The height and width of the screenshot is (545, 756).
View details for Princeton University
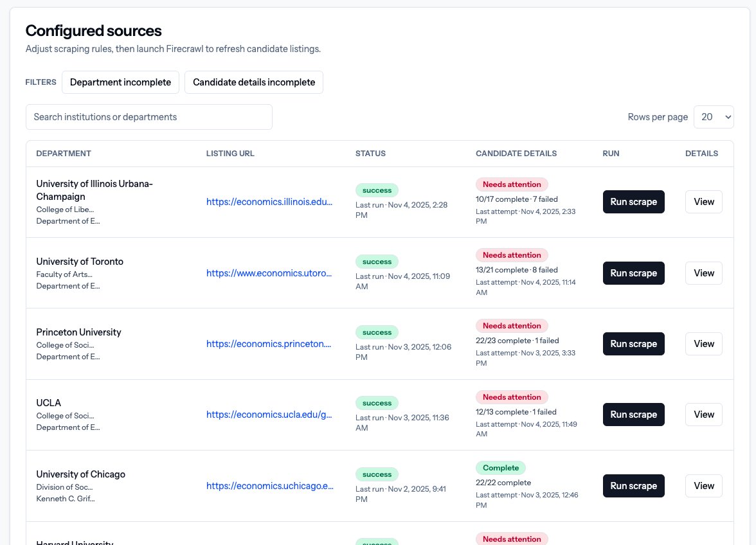point(704,344)
